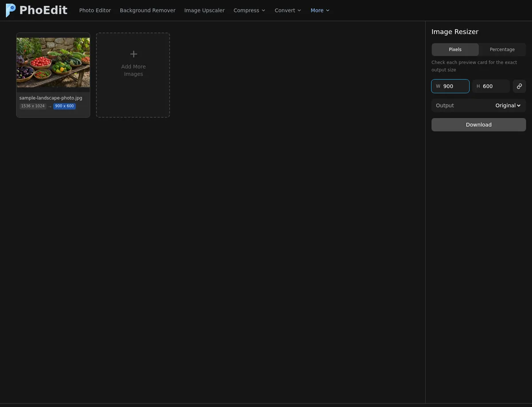Click the Download button
Screen dimensions: 532x407
coord(478,125)
